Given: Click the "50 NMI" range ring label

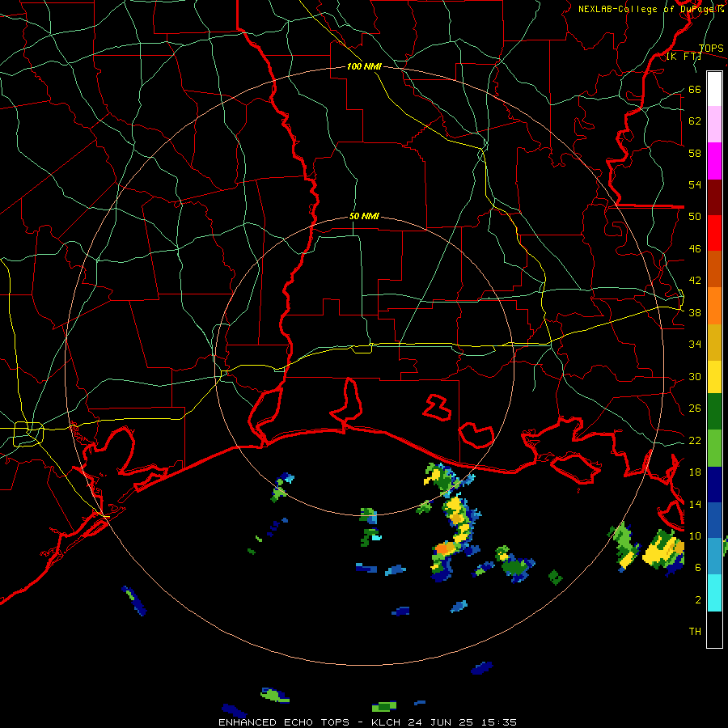Looking at the screenshot, I should pos(364,216).
